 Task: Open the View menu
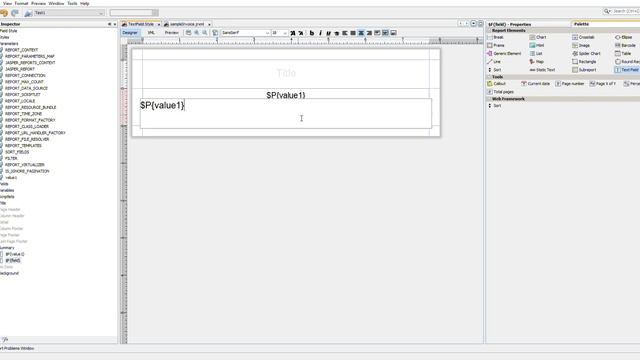pyautogui.click(x=7, y=3)
